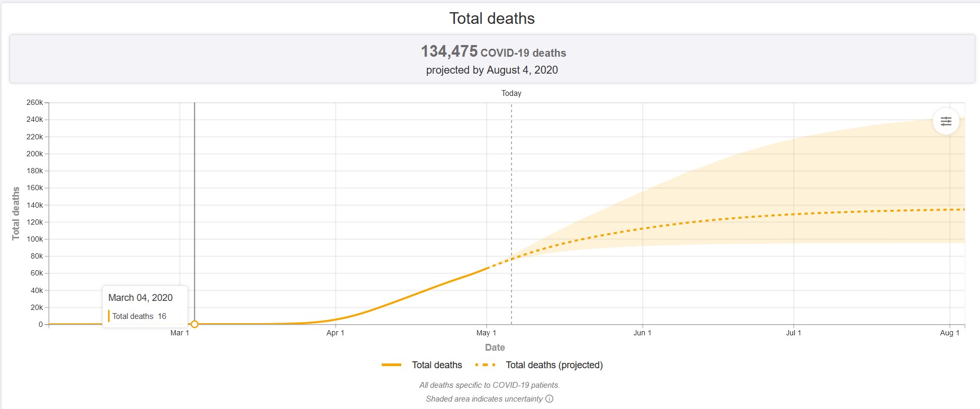This screenshot has width=980, height=409.
Task: Select the Jul 1 date axis label
Action: click(x=793, y=333)
